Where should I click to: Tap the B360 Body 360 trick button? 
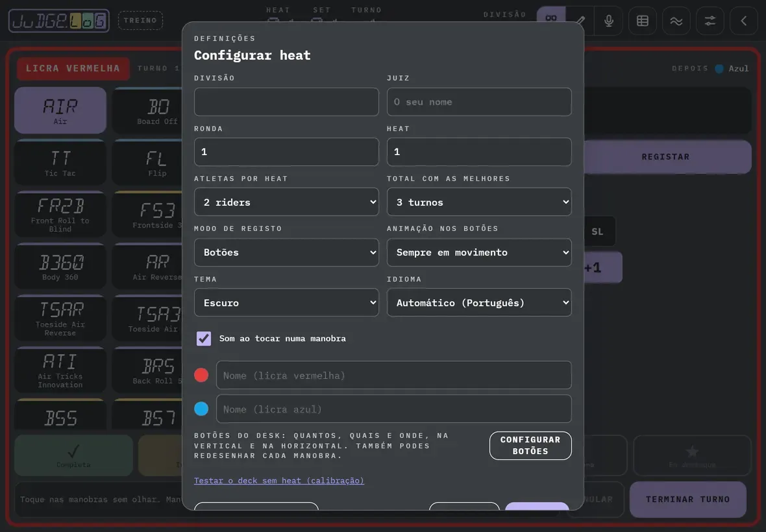tap(60, 267)
